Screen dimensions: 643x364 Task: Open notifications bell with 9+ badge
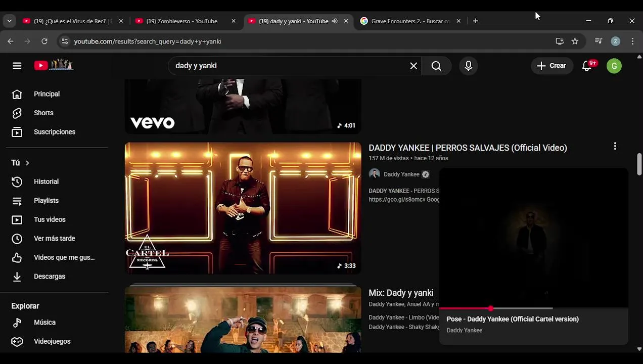[587, 66]
